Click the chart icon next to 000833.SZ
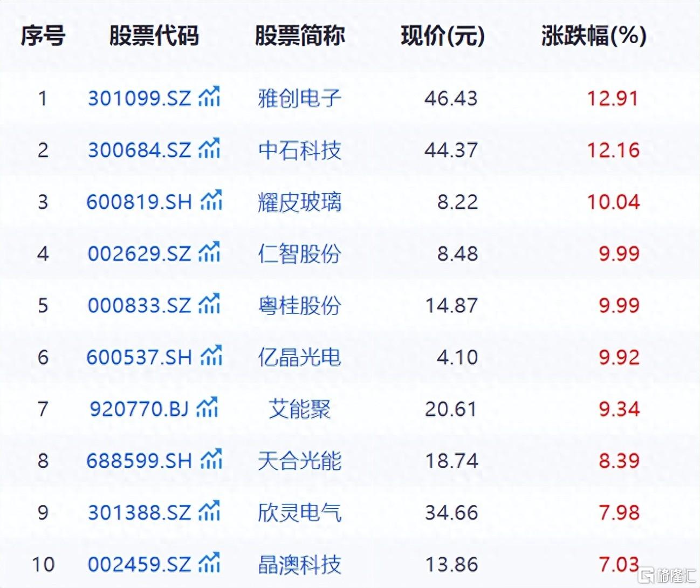 pos(209,304)
